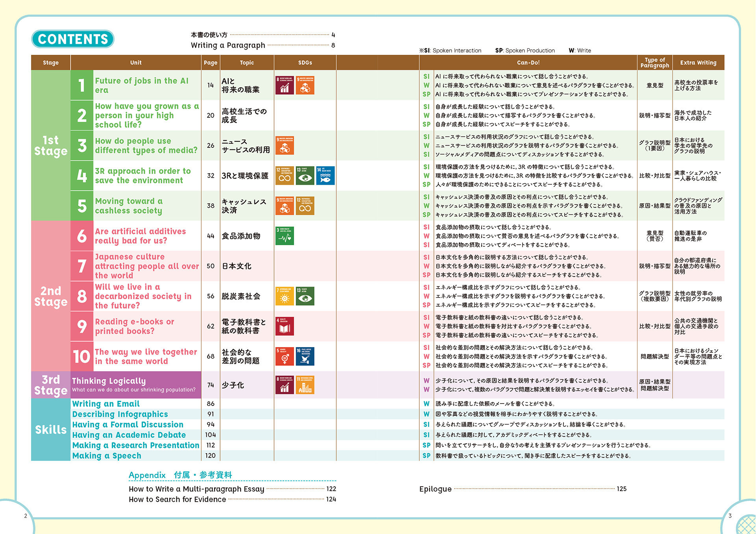Click the 'Type of Paragraph' column header
756x534 pixels.
655,63
